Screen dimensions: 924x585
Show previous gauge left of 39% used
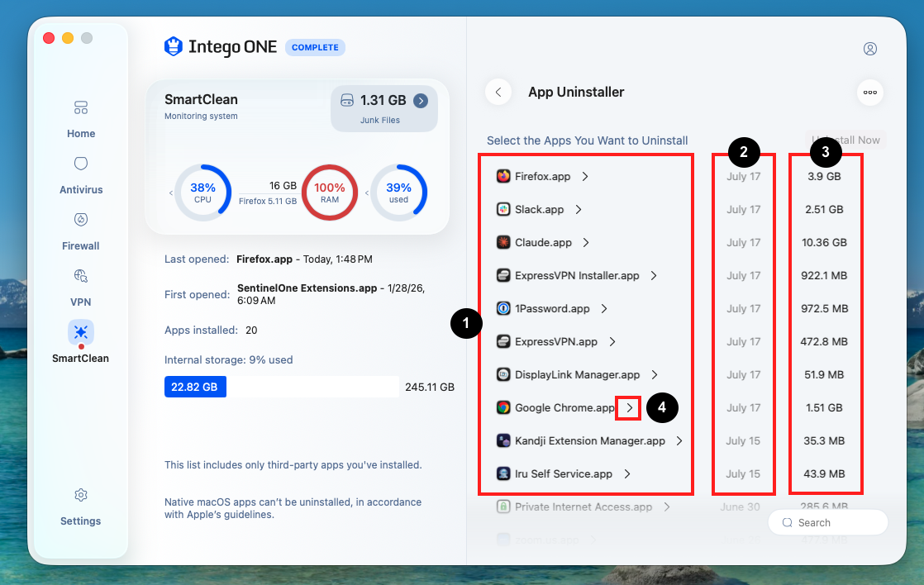click(x=366, y=193)
